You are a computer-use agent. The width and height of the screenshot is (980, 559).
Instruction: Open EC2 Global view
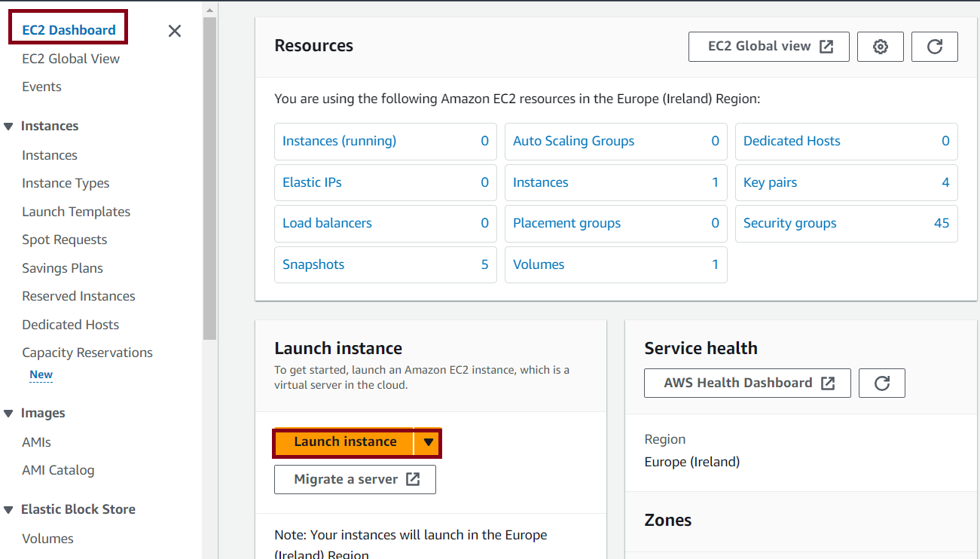(x=768, y=46)
